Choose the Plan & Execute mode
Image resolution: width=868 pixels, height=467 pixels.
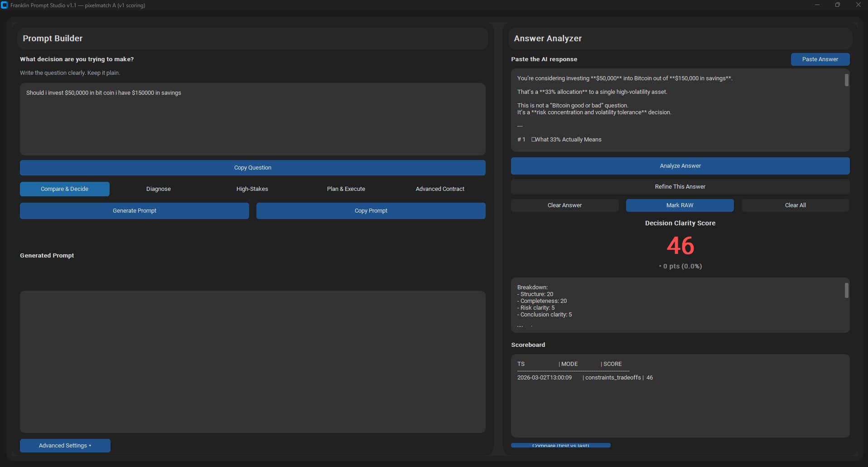click(x=346, y=189)
